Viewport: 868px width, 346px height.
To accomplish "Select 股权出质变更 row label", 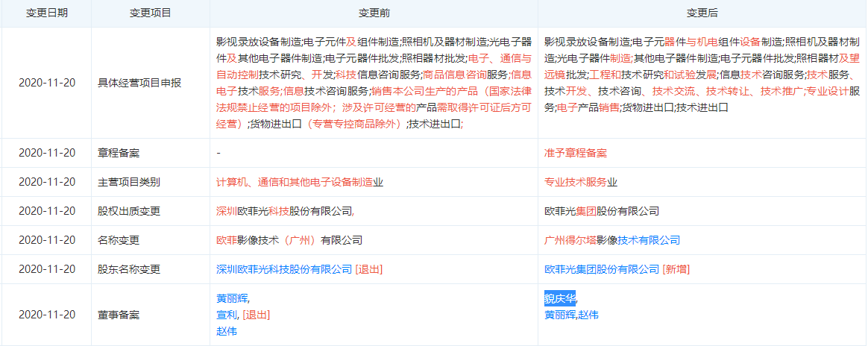I will click(x=128, y=211).
